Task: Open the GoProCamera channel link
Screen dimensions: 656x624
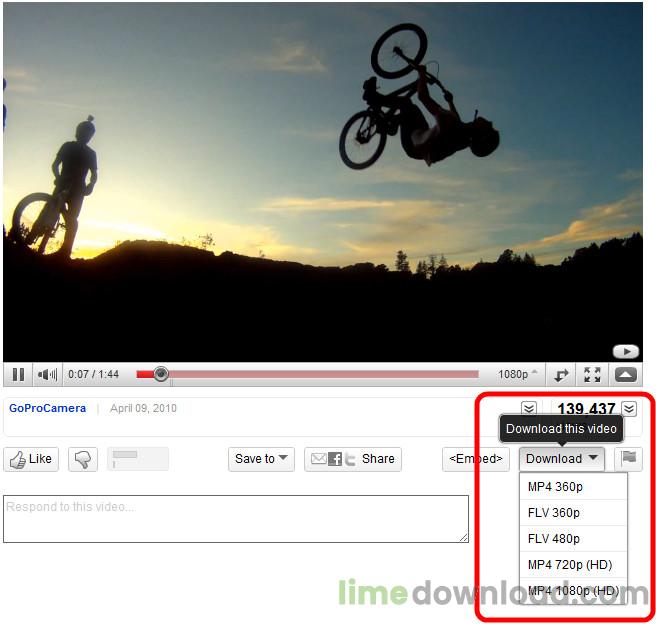Action: pyautogui.click(x=47, y=408)
